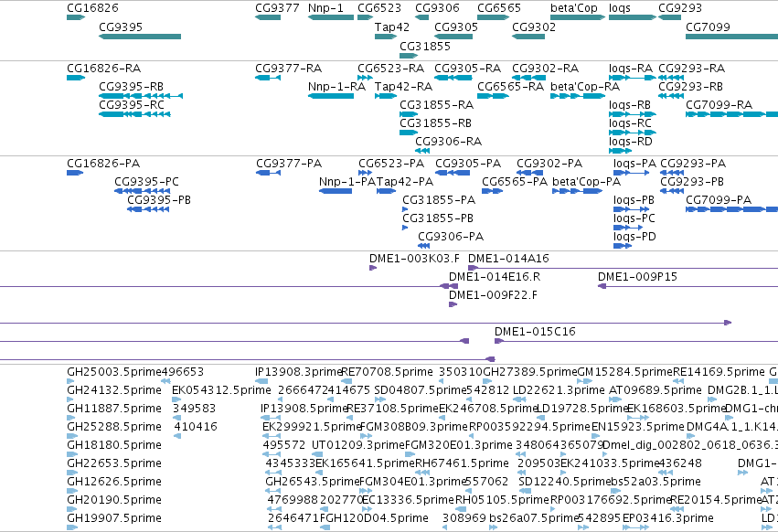
Task: Select the Nnp-1-PA protein bar
Action: 336,191
